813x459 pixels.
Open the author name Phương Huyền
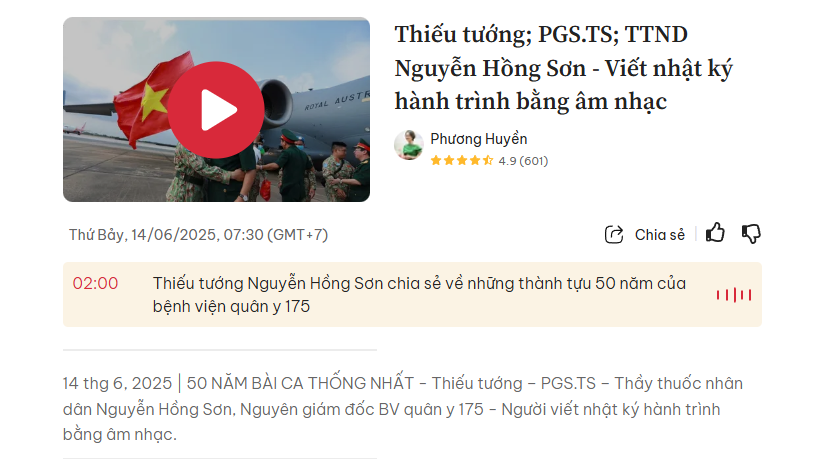coord(479,139)
